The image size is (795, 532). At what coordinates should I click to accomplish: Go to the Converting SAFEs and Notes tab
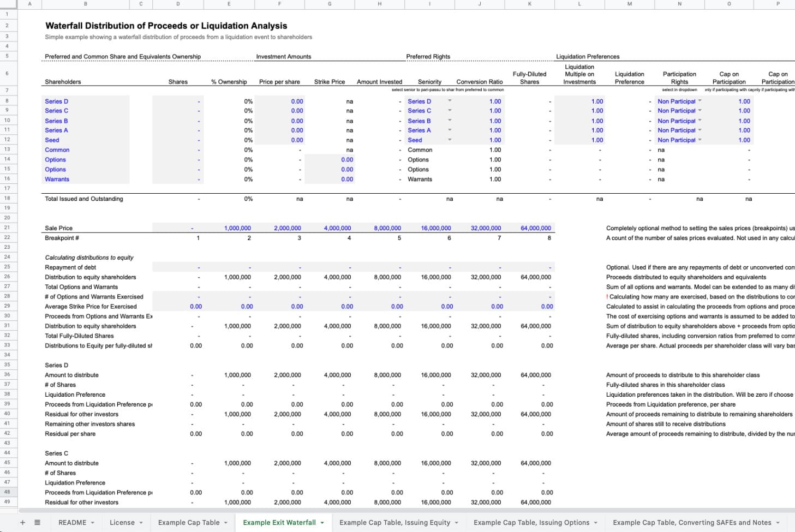coord(691,523)
